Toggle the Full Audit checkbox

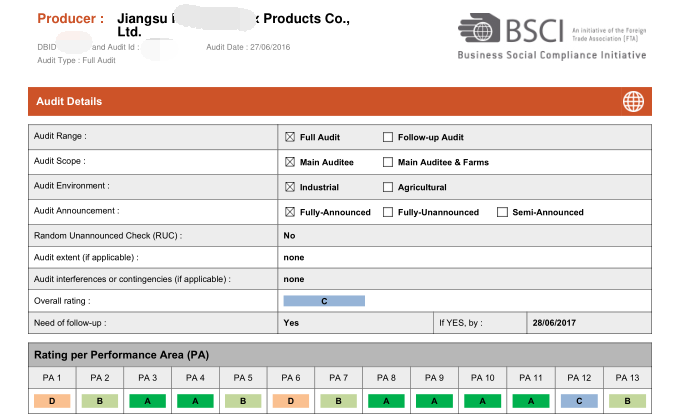290,137
